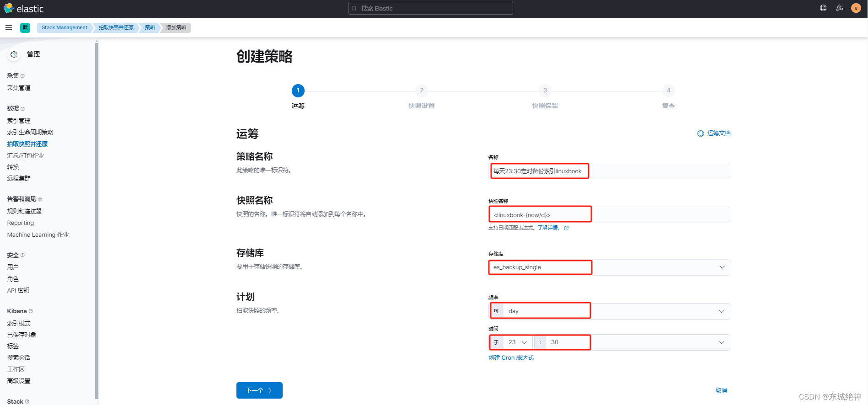
Task: Click info icon next to 数据
Action: click(22, 109)
